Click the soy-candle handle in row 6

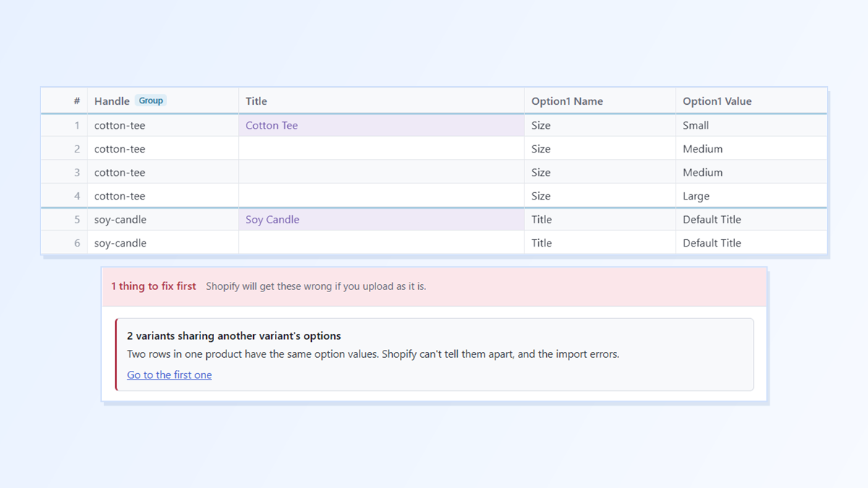coord(163,243)
